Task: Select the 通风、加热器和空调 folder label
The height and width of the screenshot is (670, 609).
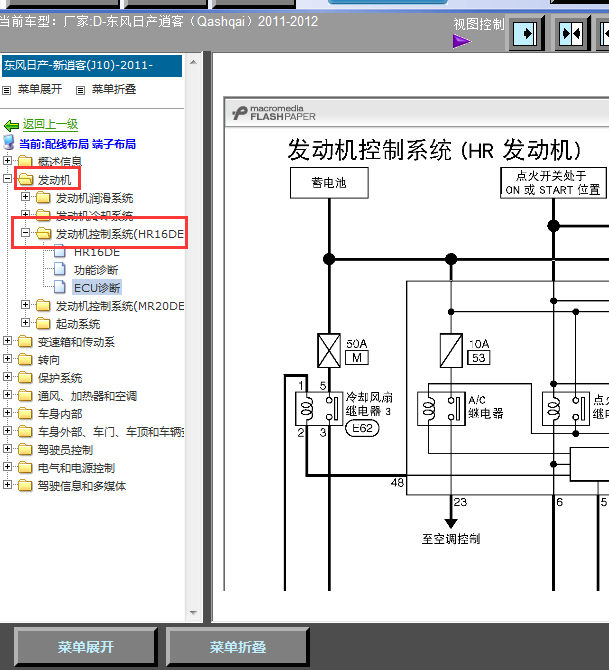Action: (x=87, y=396)
